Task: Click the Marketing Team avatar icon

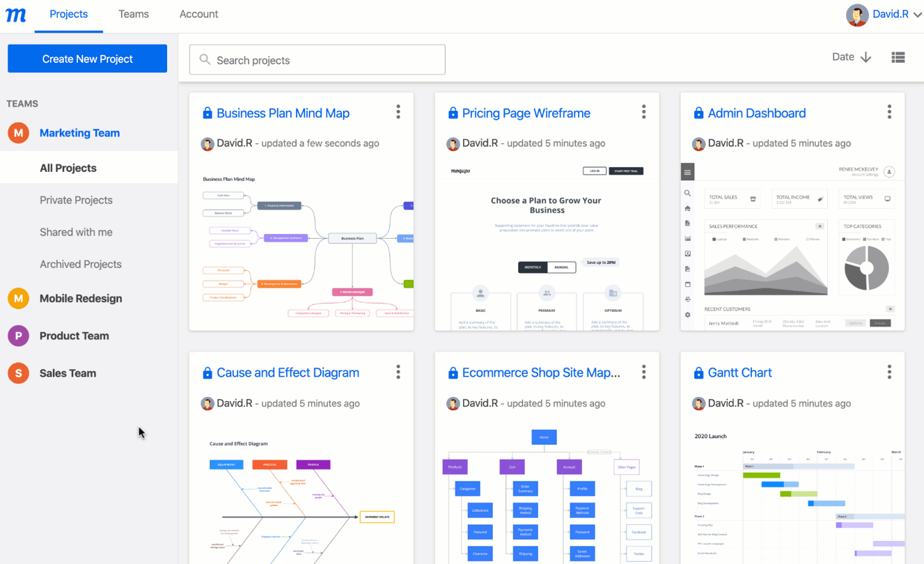Action: (x=17, y=132)
